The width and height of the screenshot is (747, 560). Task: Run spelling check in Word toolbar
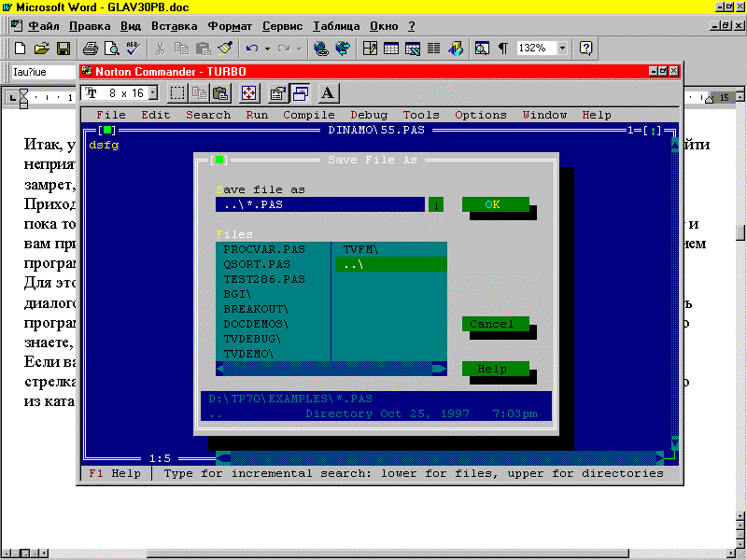click(x=133, y=49)
